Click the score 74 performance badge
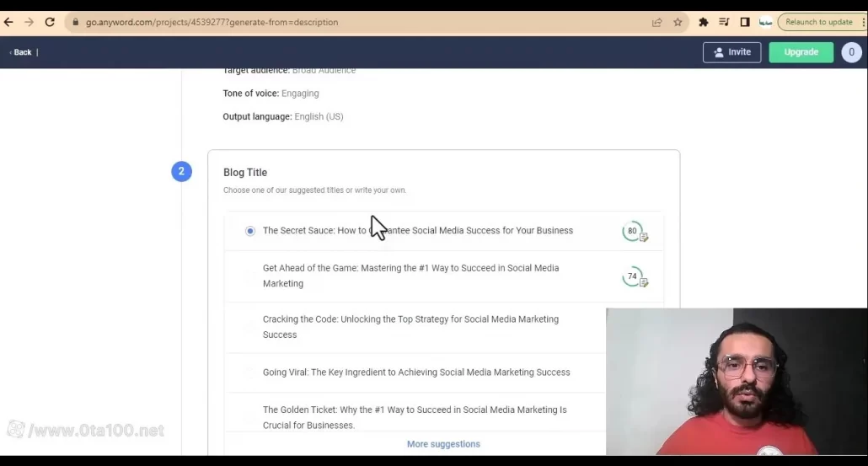This screenshot has width=868, height=466. click(633, 276)
